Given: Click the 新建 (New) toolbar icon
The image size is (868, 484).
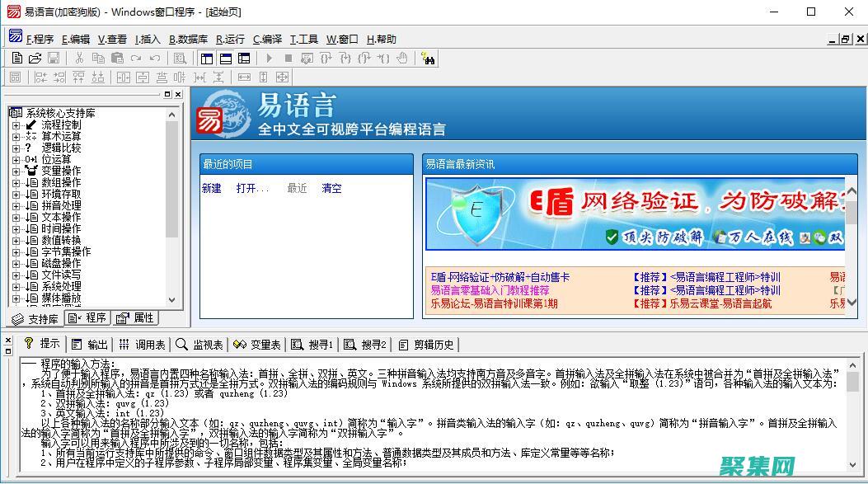Looking at the screenshot, I should coord(16,58).
